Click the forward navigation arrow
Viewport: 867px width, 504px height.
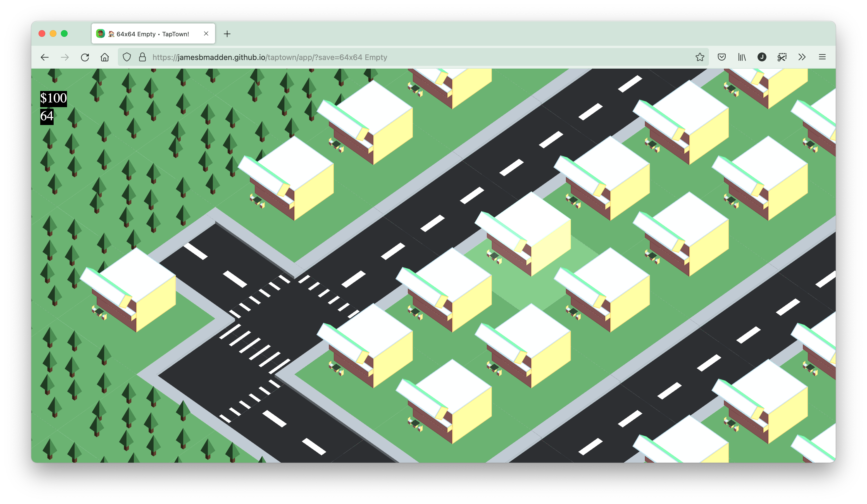(x=65, y=57)
